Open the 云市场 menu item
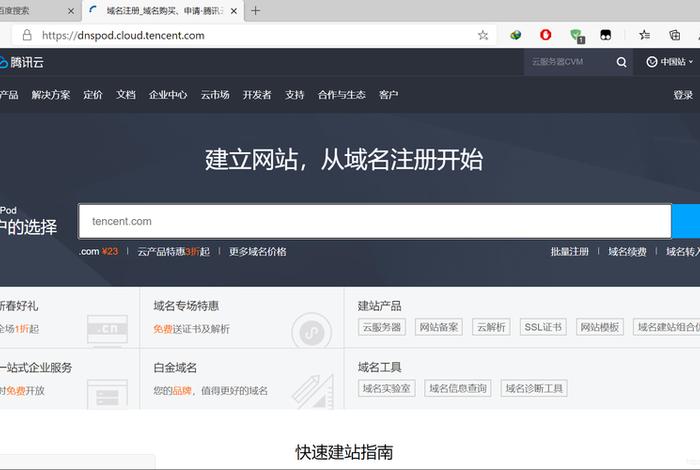The width and height of the screenshot is (700, 470). tap(215, 95)
